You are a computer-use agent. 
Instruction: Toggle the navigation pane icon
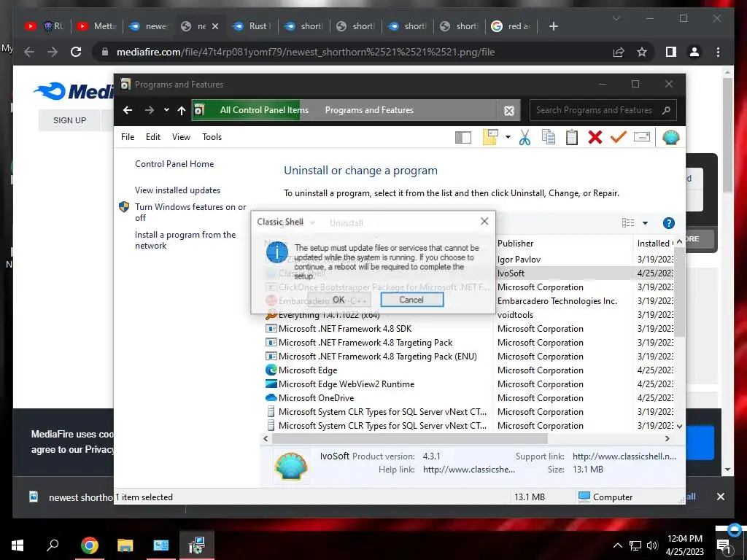pos(463,138)
